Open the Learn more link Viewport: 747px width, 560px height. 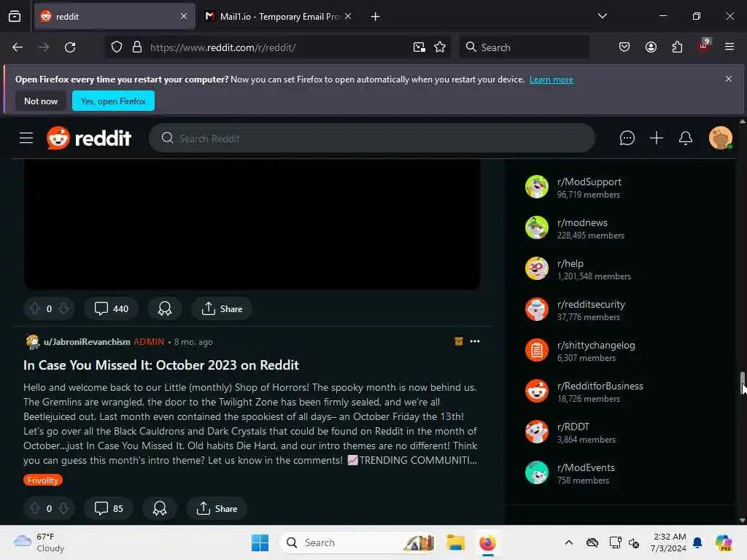point(551,79)
